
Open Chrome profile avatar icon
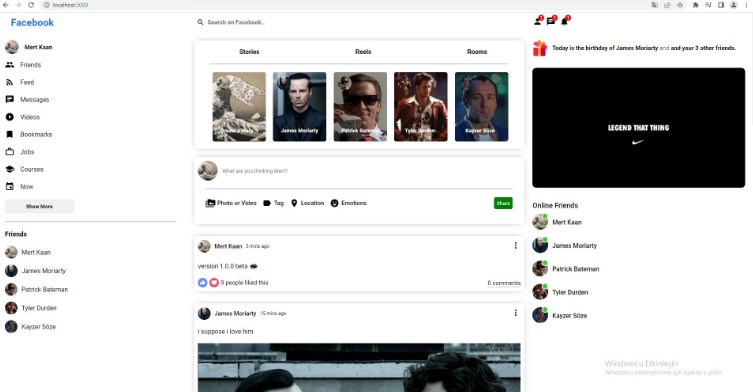(x=734, y=5)
